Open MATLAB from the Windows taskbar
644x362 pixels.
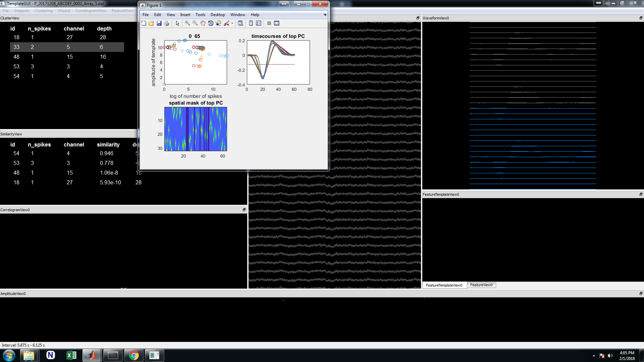click(92, 355)
